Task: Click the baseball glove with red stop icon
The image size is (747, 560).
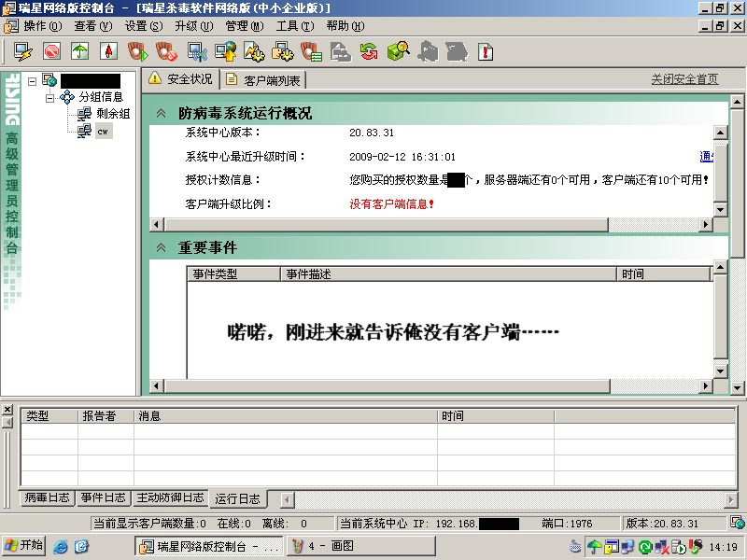Action: (167, 51)
